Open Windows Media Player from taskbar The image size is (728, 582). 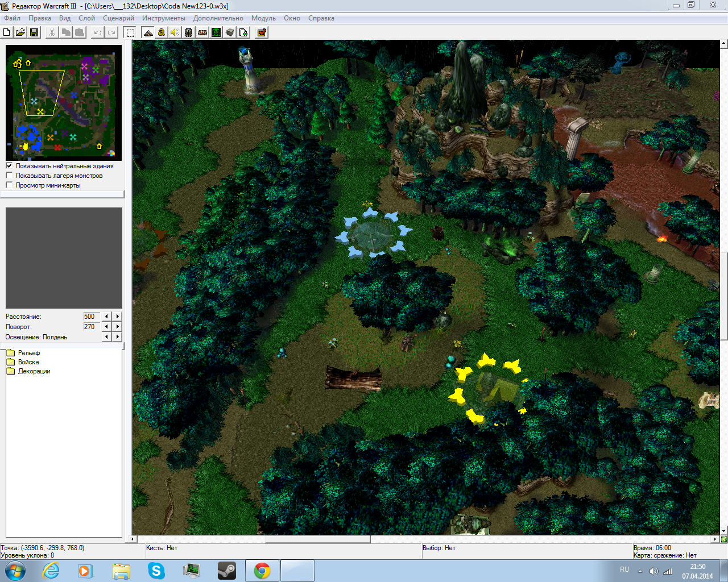[85, 571]
